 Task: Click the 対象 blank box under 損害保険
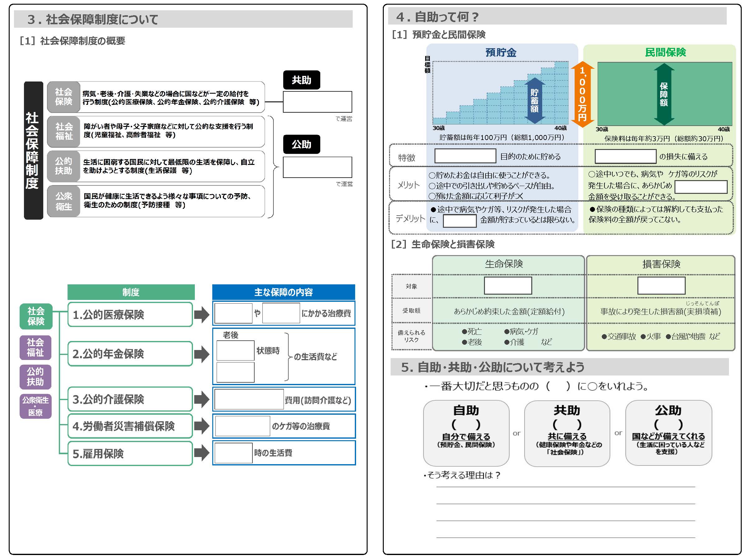tap(661, 286)
